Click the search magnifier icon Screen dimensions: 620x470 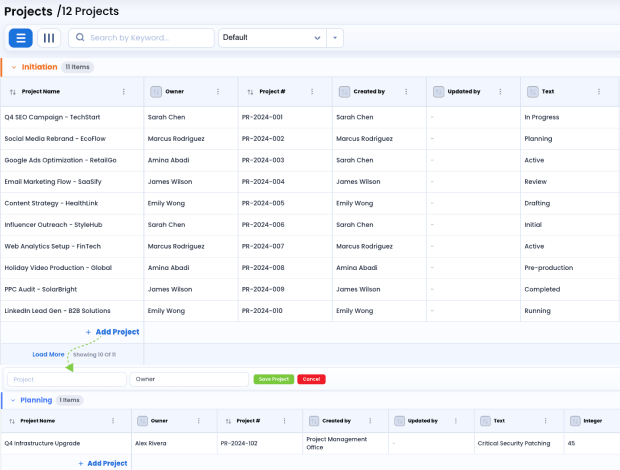[80, 37]
